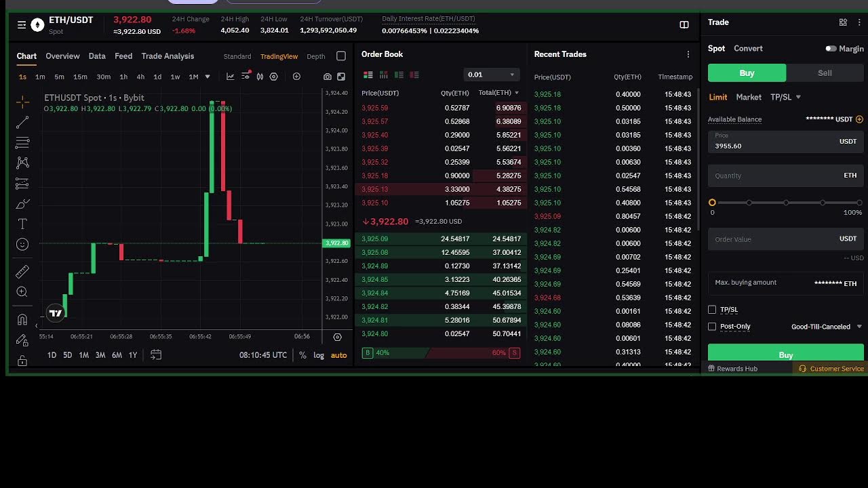Select the pattern drawing tool

(x=22, y=163)
